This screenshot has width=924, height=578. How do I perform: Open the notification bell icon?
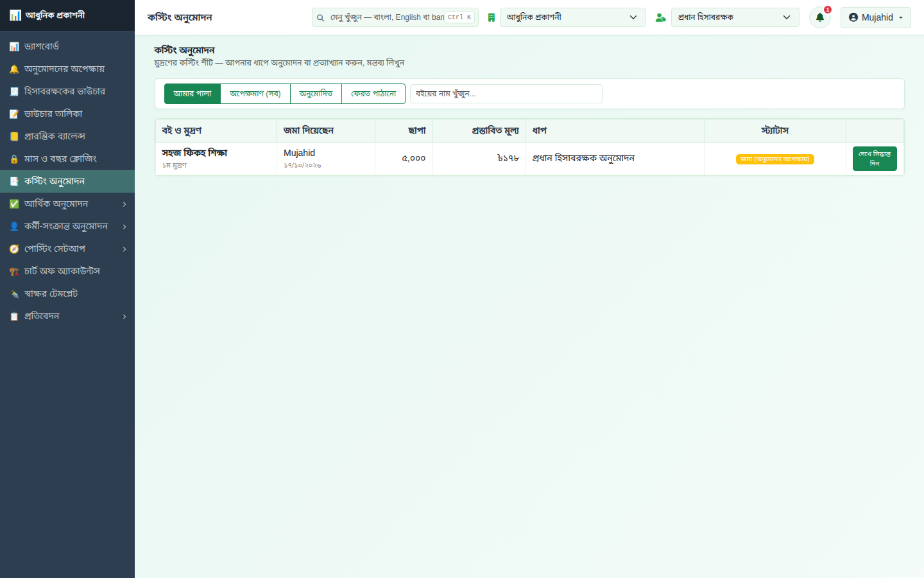click(820, 17)
